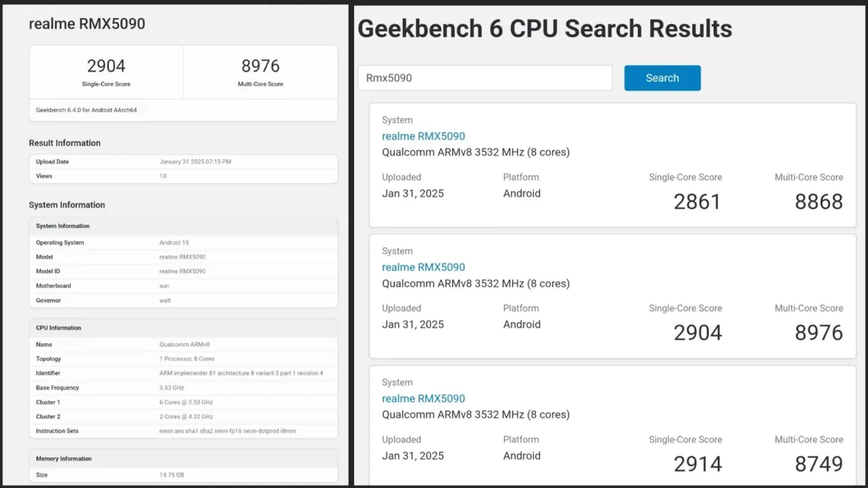
Task: Click the Cluster 2 frequency row
Action: click(186, 416)
